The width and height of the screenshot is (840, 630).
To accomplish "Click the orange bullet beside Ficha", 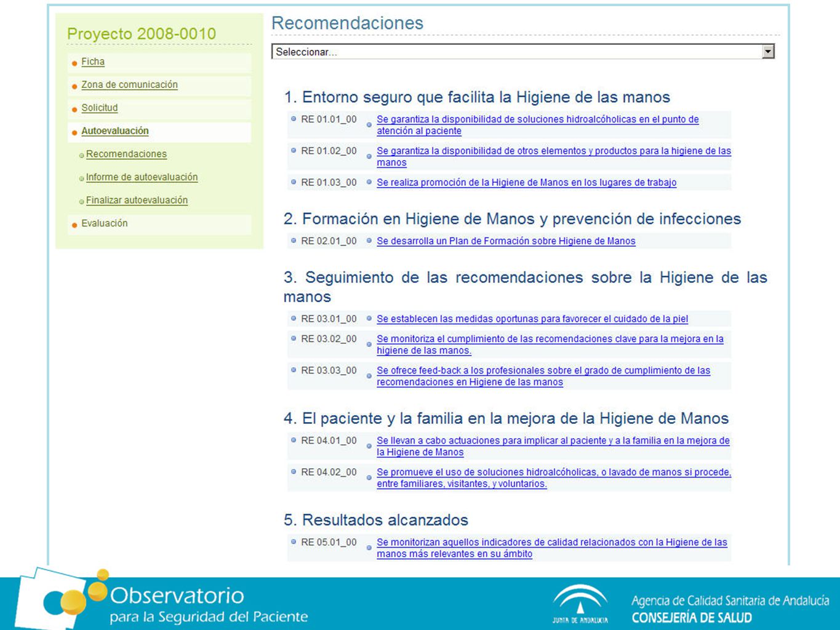I will (x=74, y=63).
